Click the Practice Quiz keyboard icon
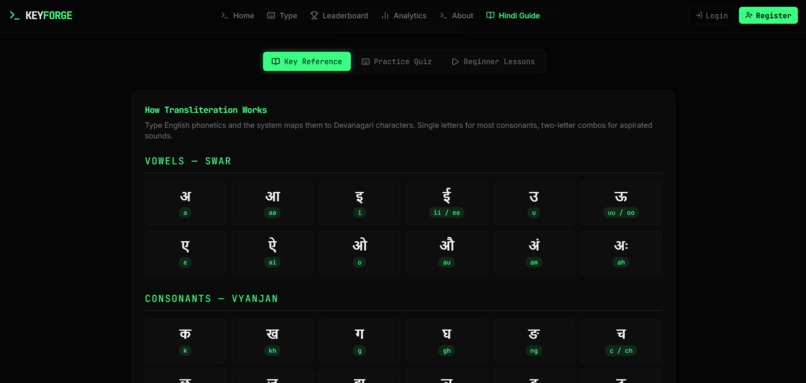 tap(365, 62)
